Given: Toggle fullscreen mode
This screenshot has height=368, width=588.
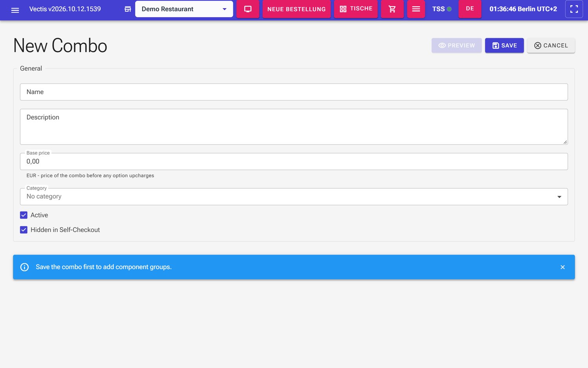Looking at the screenshot, I should [x=574, y=9].
